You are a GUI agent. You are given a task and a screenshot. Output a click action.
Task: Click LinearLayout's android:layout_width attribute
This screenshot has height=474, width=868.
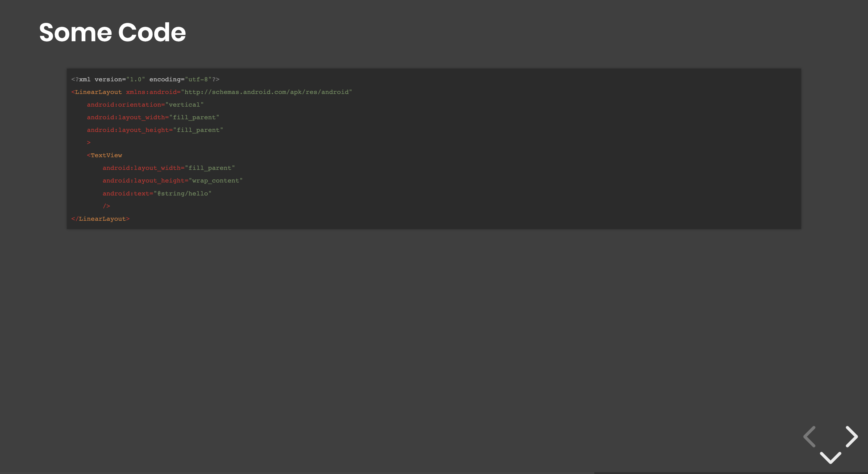127,117
